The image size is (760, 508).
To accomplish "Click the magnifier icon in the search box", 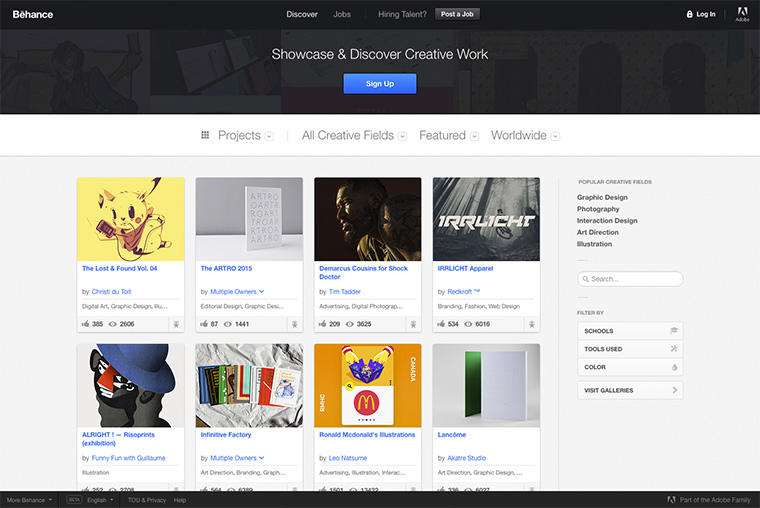I will pos(586,279).
